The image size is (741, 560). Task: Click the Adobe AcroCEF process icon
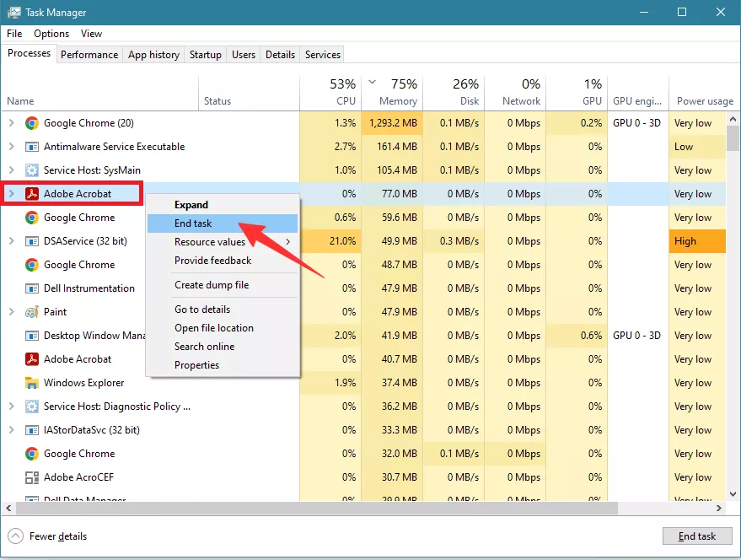point(31,477)
